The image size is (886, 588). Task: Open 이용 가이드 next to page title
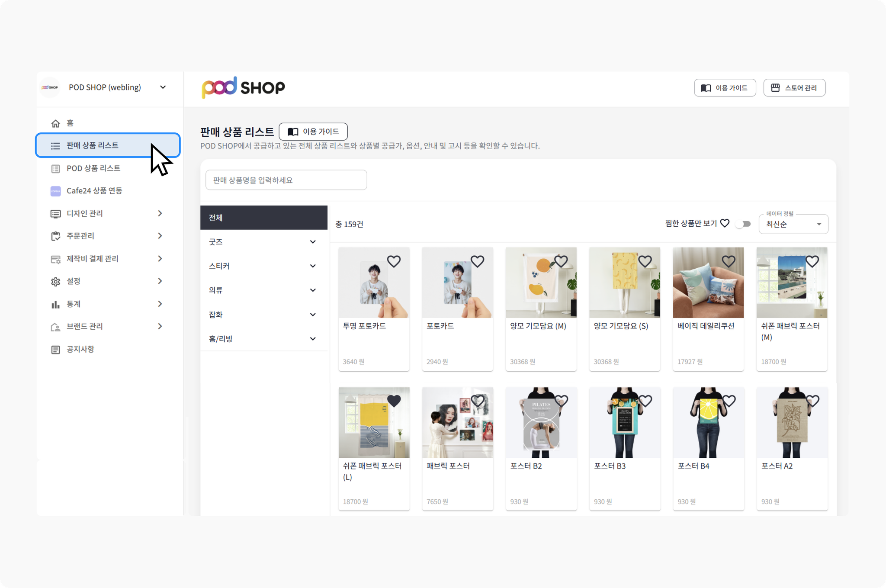point(313,132)
